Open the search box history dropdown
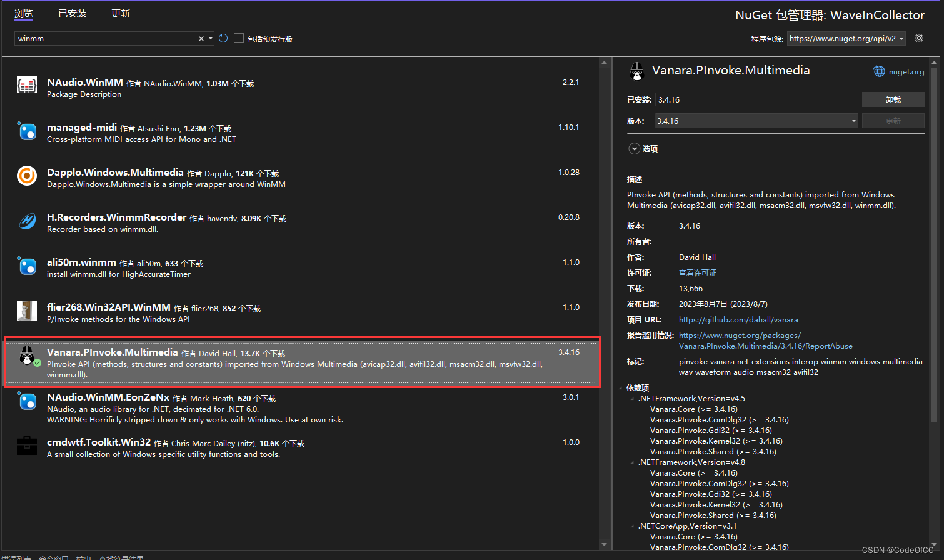 coord(211,39)
